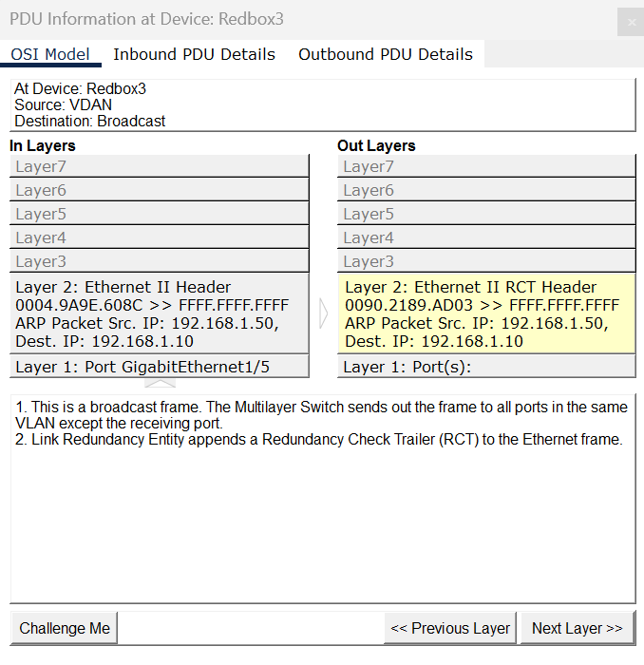Image resolution: width=644 pixels, height=665 pixels.
Task: Advance with the Next Layer button
Action: click(x=577, y=628)
